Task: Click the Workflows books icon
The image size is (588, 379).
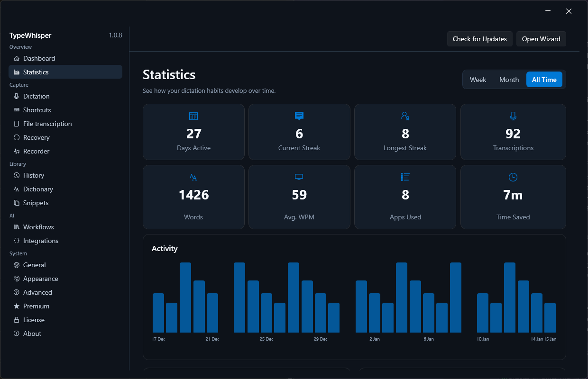Action: [x=17, y=227]
